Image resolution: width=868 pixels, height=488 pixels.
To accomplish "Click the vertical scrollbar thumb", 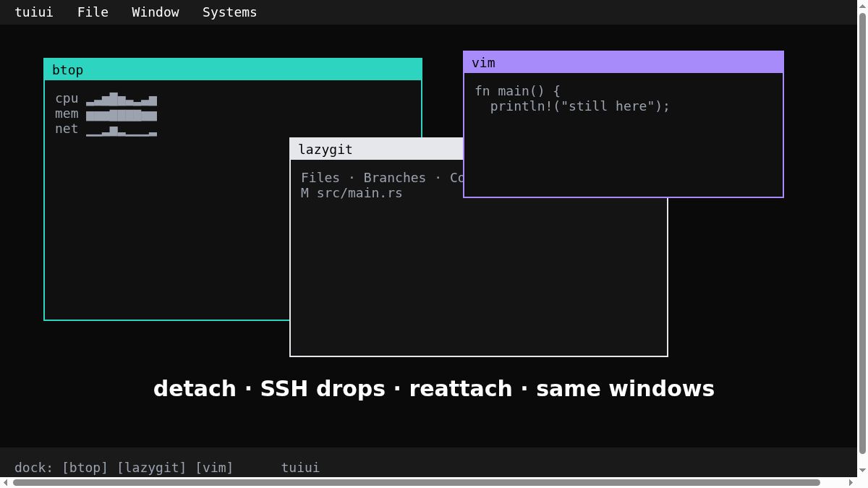I will pos(862,234).
